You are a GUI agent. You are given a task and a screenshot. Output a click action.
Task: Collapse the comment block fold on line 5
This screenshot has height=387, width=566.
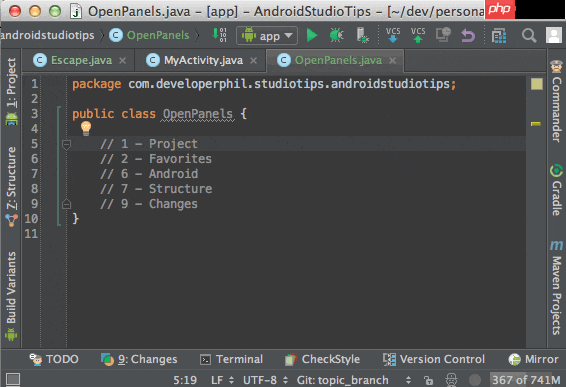[66, 145]
